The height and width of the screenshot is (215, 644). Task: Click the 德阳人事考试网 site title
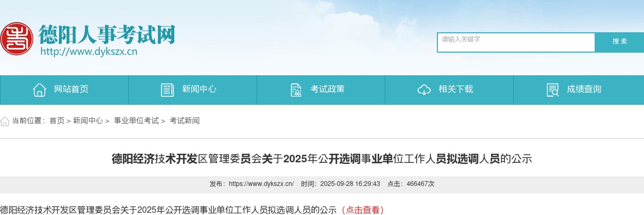pos(107,34)
